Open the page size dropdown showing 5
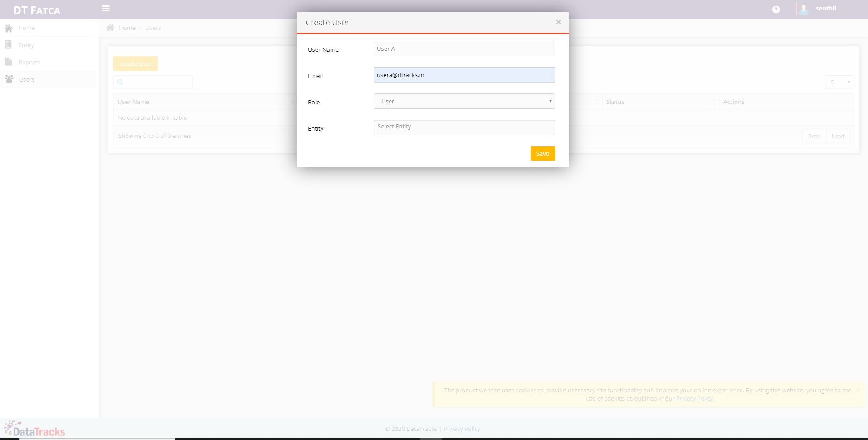This screenshot has height=440, width=868. tap(839, 82)
